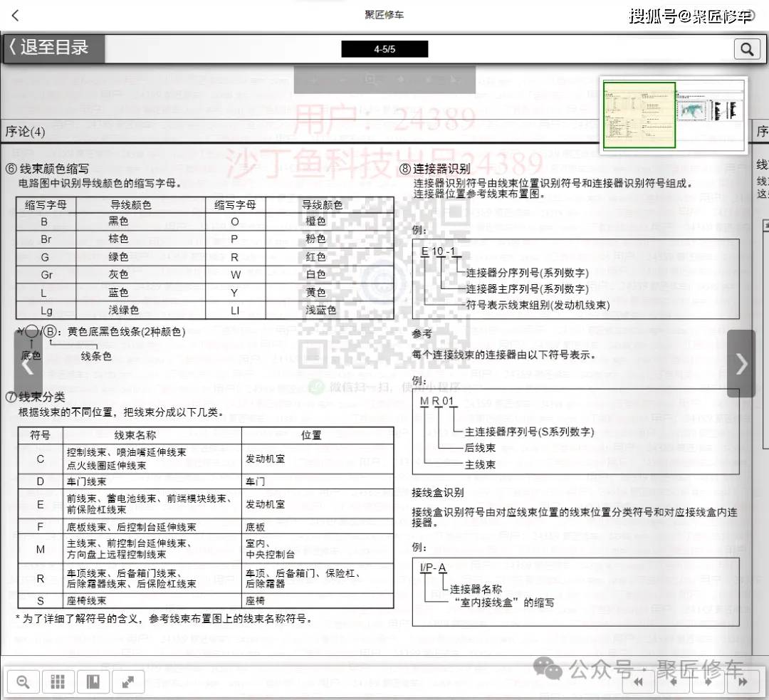Screen dimensions: 769x700
Task: Click the text “室内接线盒”的缩写
Action: [x=503, y=602]
